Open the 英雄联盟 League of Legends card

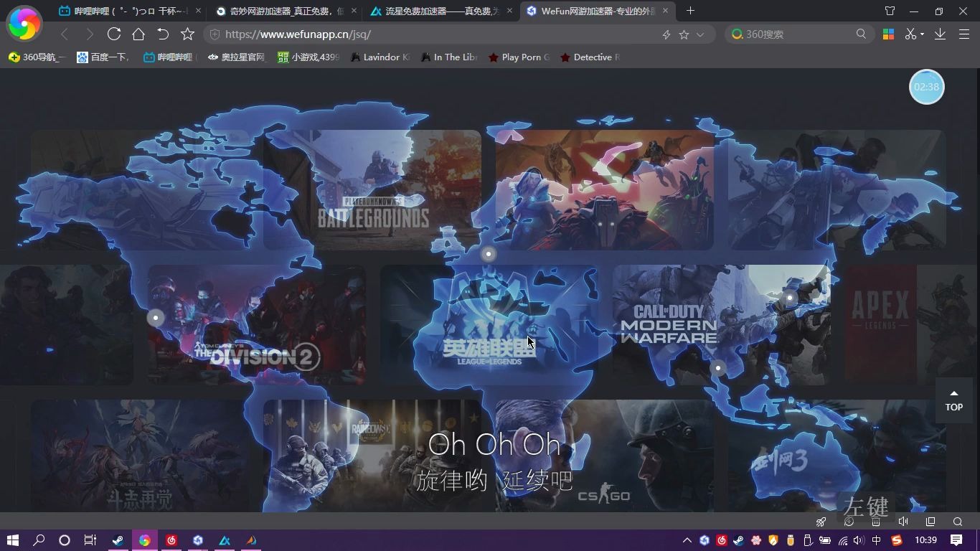489,325
